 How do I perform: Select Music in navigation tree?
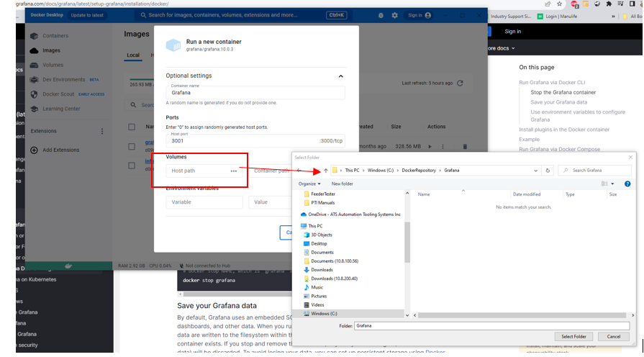click(x=314, y=288)
